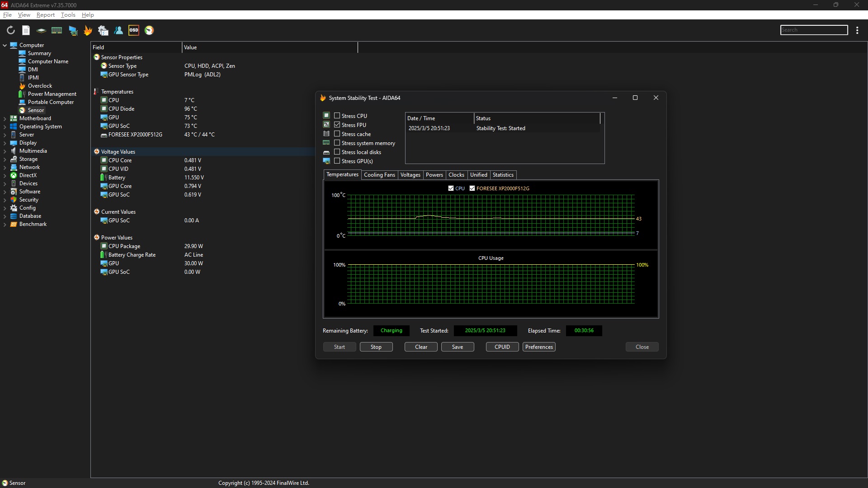Open CPUID from stability test
This screenshot has height=488, width=868.
502,347
